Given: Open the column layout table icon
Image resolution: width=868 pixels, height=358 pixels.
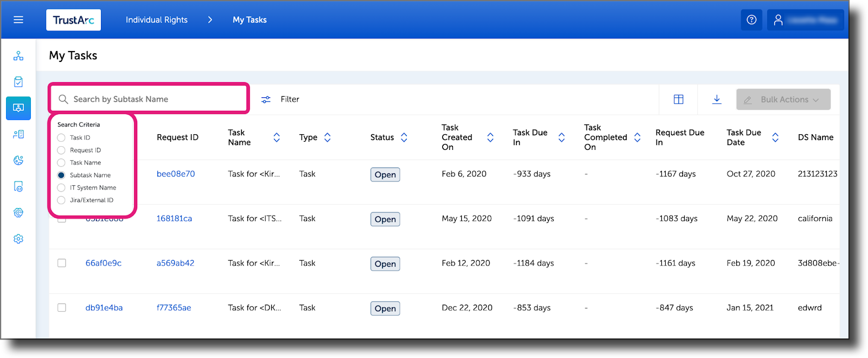Looking at the screenshot, I should (678, 99).
